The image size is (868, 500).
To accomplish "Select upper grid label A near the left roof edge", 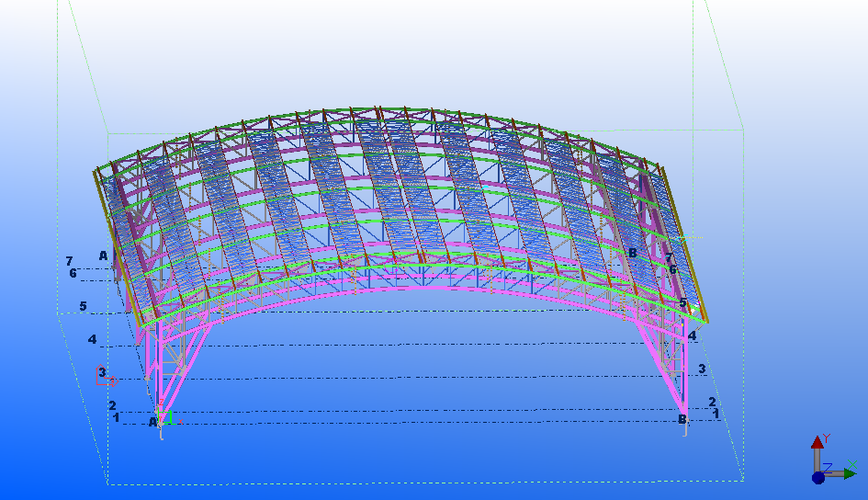I will tap(104, 256).
